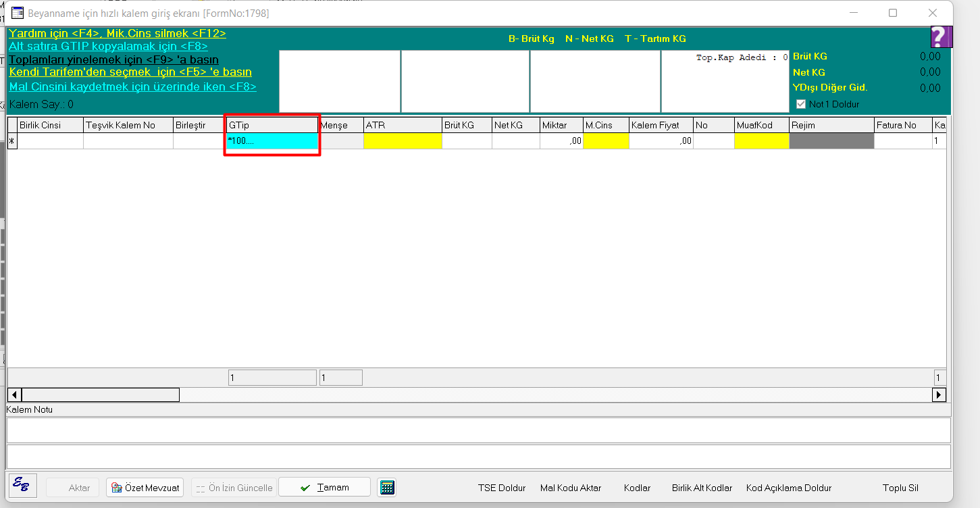Open the purple question mark help icon

(941, 36)
